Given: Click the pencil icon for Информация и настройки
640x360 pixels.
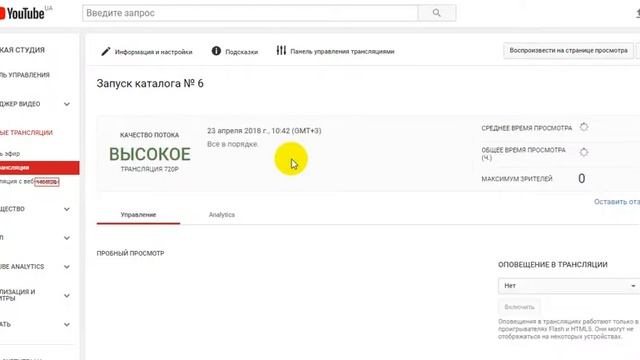Looking at the screenshot, I should pos(106,51).
